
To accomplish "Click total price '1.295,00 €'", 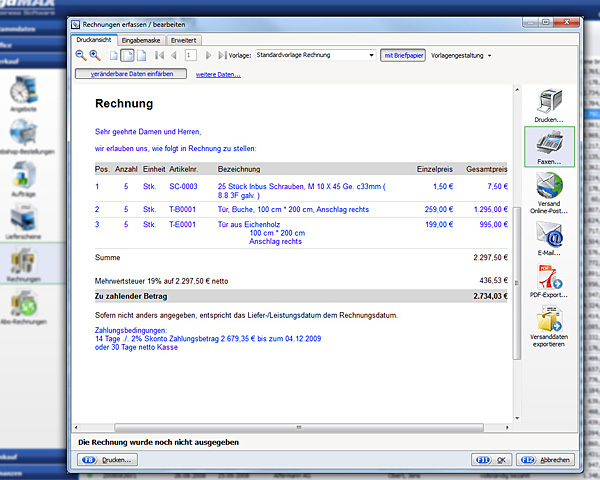I will click(491, 209).
